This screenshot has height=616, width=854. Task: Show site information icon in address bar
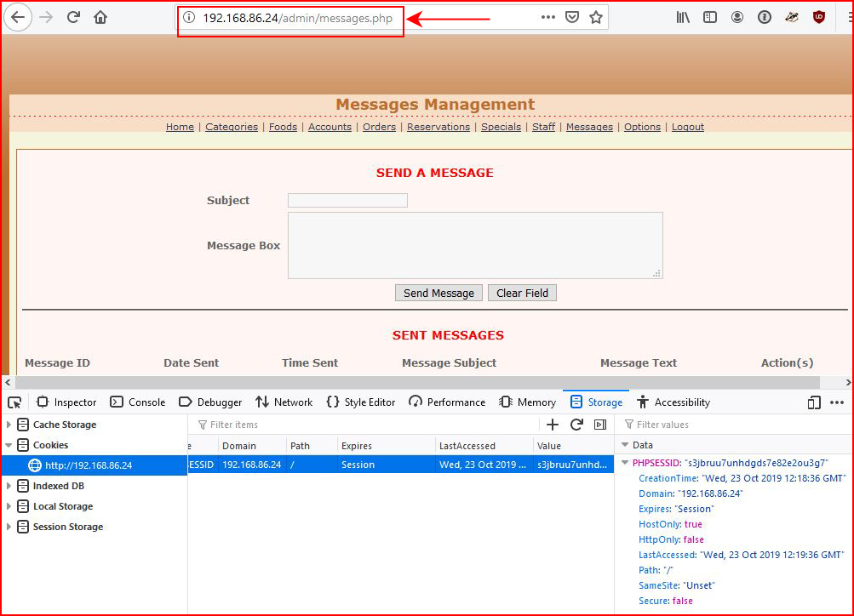(188, 17)
